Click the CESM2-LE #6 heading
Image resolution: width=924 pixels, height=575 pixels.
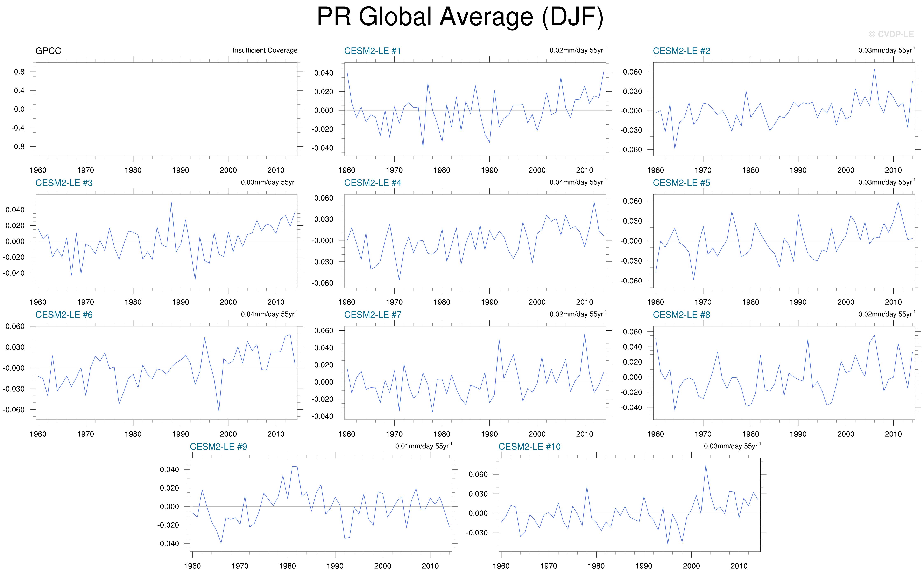64,315
